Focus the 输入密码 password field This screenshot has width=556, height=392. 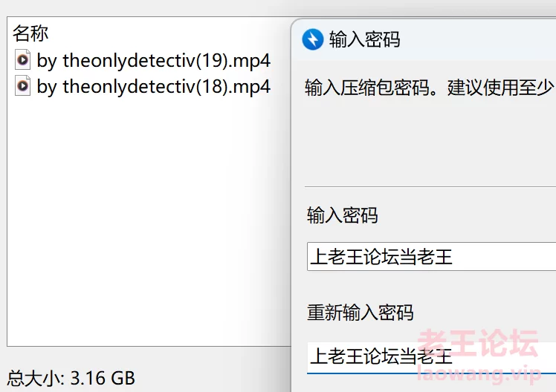point(431,257)
